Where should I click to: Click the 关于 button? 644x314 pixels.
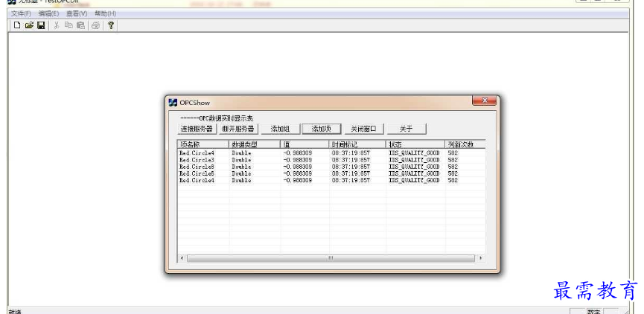(406, 129)
